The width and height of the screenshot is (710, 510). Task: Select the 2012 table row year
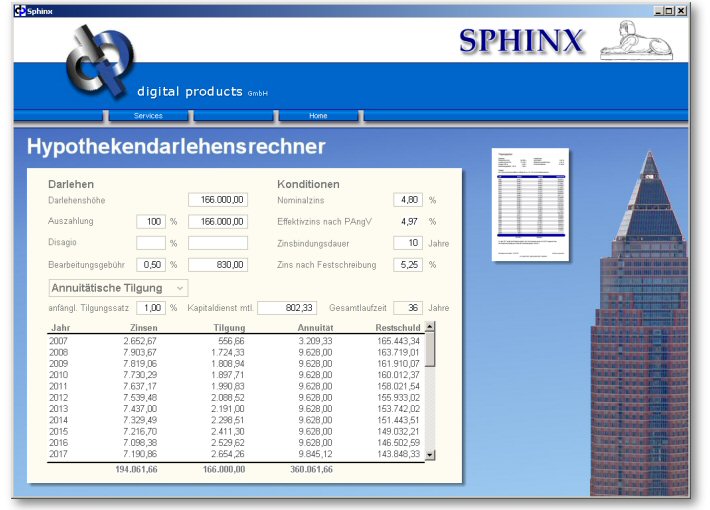(x=58, y=398)
